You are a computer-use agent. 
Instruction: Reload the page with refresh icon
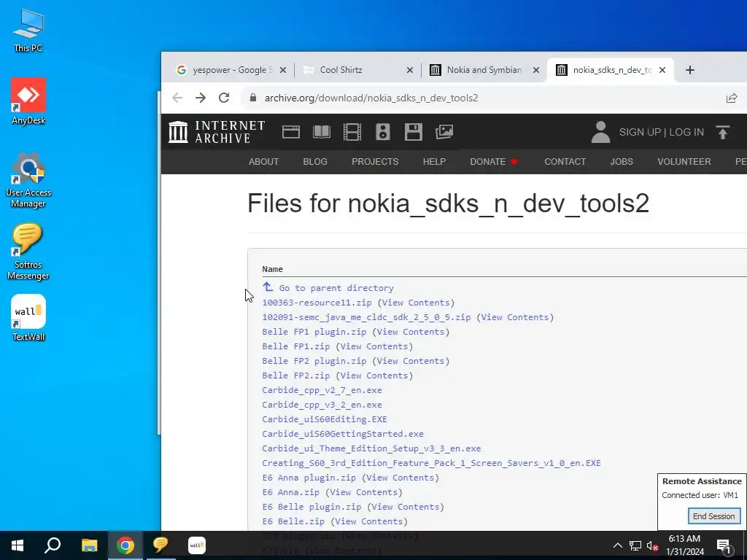click(x=224, y=98)
